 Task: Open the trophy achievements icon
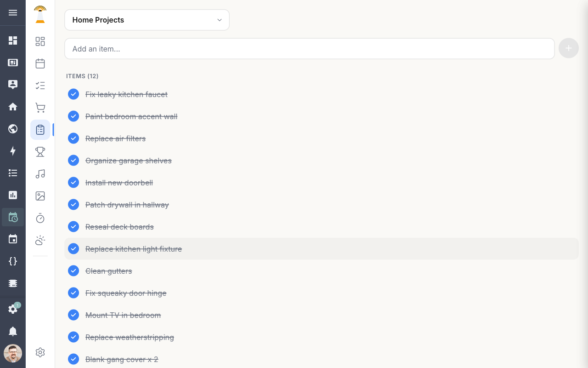40,151
